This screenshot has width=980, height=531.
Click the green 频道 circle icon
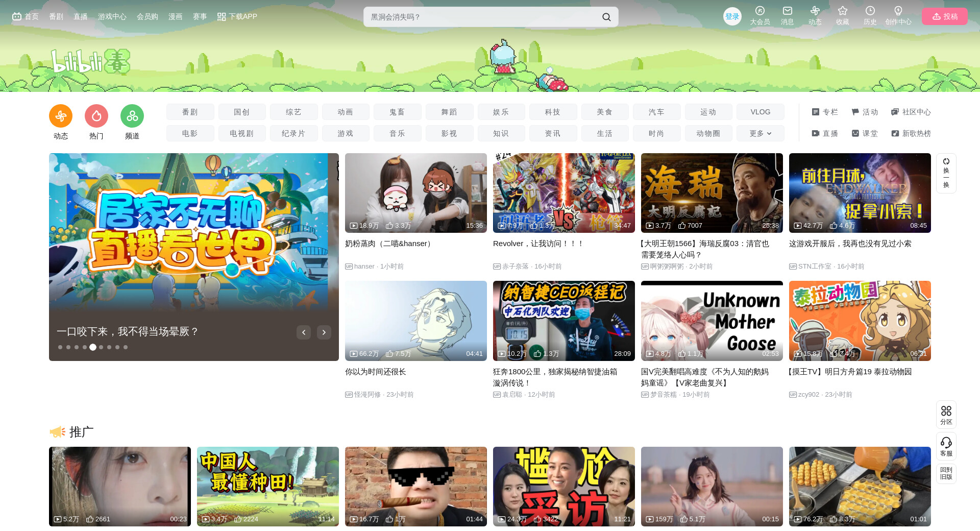tap(132, 116)
